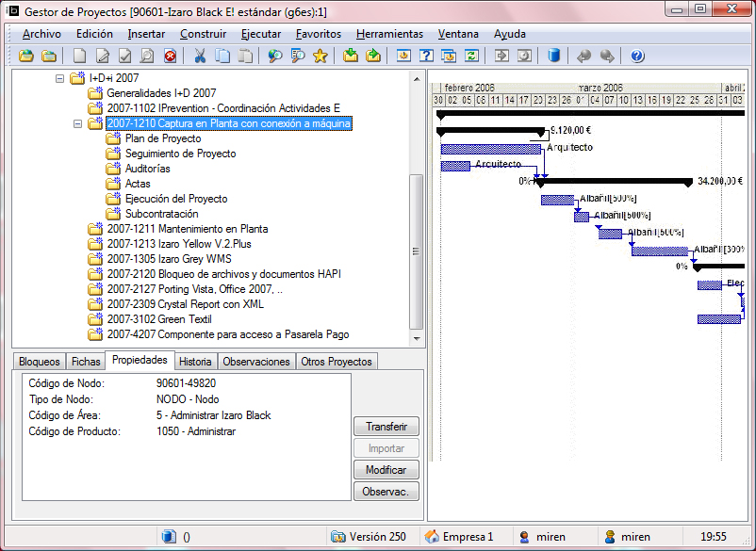Click the Transferir button
Image resolution: width=756 pixels, height=551 pixels.
[386, 427]
